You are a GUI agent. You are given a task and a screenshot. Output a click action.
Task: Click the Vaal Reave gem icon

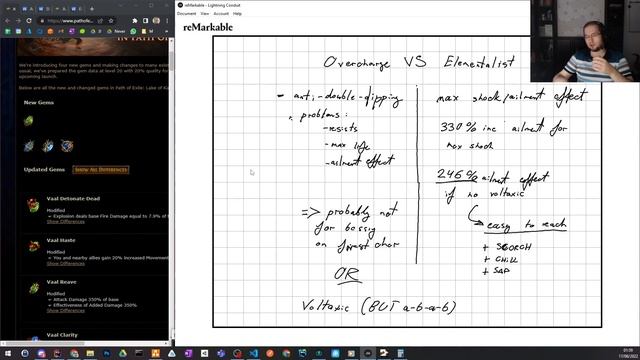pos(34,288)
